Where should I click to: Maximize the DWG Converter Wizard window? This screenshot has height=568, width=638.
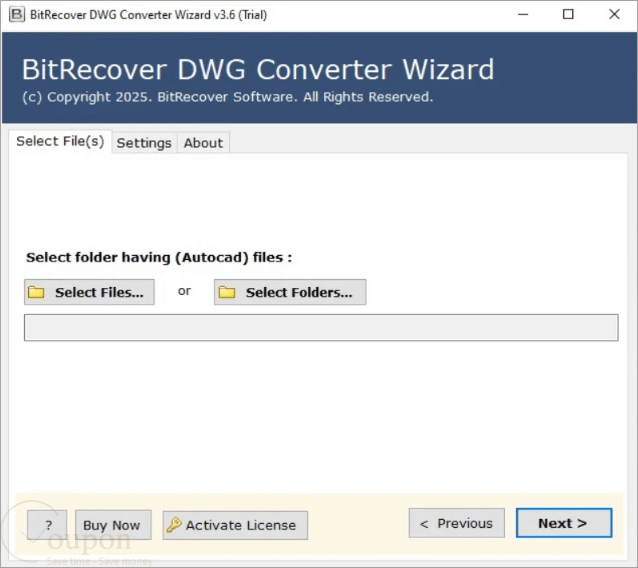(x=568, y=15)
